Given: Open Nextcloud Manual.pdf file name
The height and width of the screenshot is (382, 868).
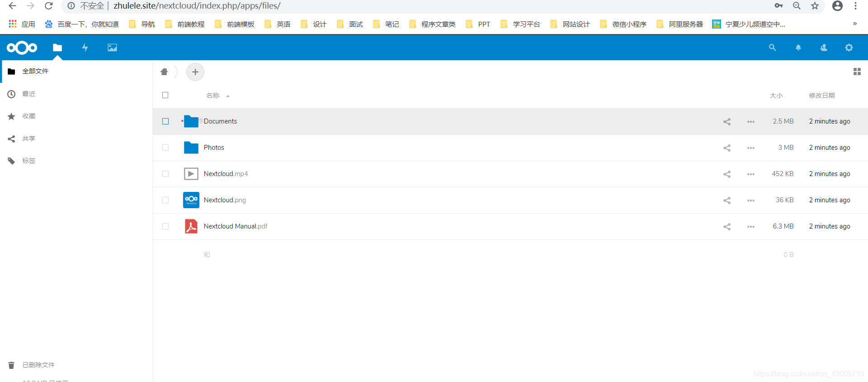Looking at the screenshot, I should coord(236,226).
